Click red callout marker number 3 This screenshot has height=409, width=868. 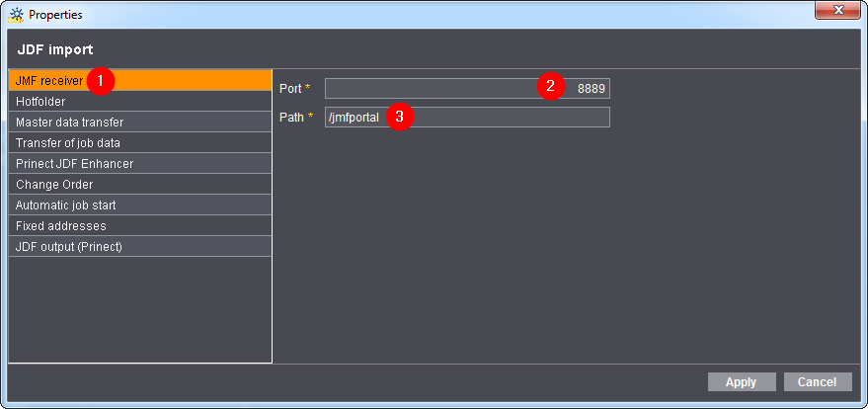(399, 117)
